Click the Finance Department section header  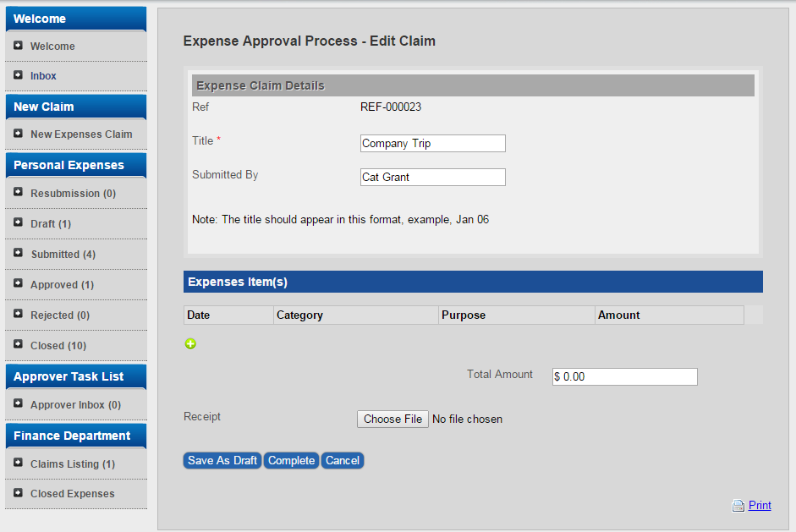(x=76, y=436)
